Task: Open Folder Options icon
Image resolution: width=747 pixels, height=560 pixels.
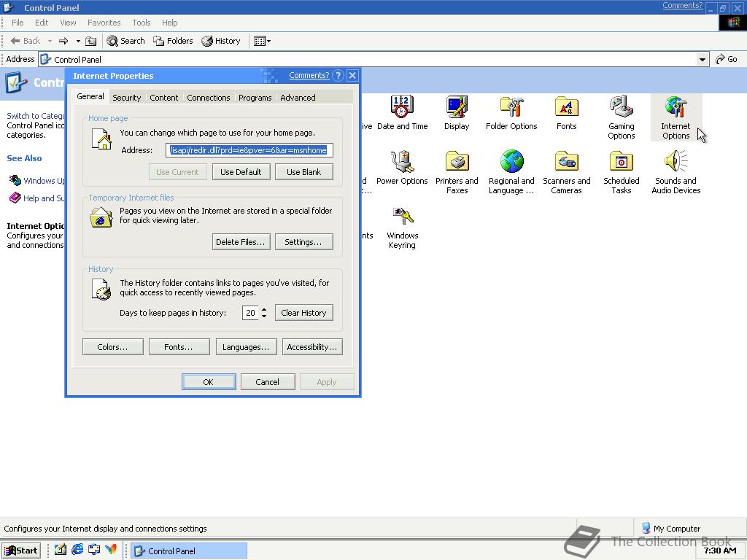Action: pyautogui.click(x=511, y=113)
